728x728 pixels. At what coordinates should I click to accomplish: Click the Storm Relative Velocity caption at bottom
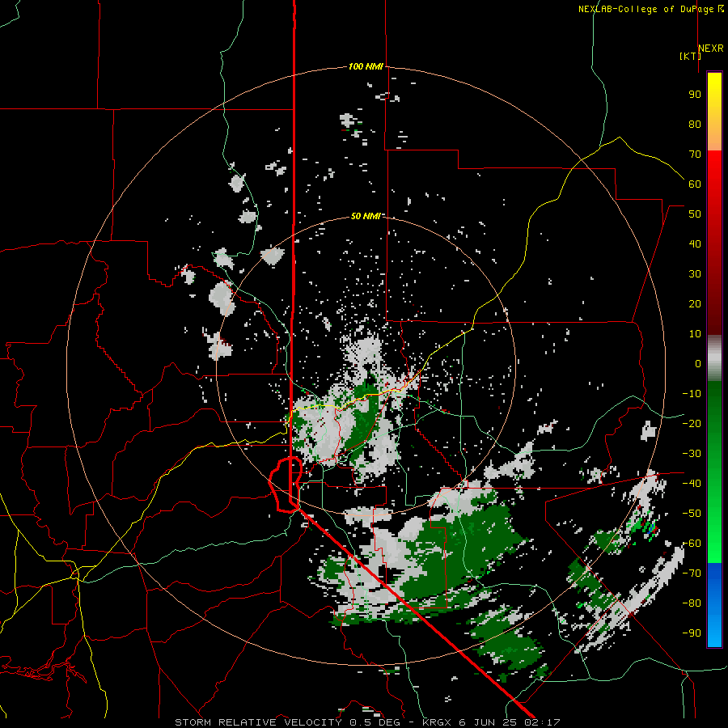[x=367, y=722]
